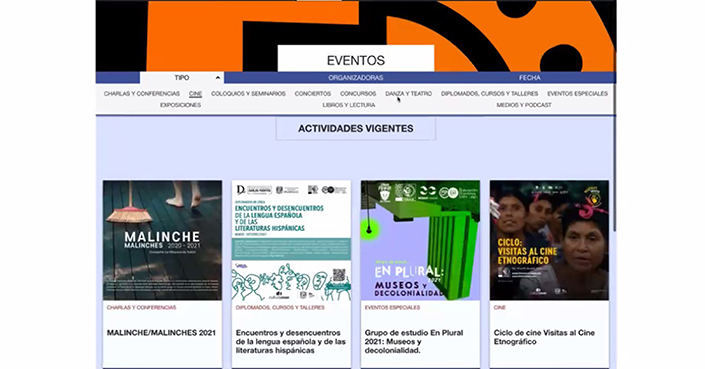Click Diplomados tag on Encuentros card
Image resolution: width=705 pixels, height=369 pixels.
coord(280,307)
